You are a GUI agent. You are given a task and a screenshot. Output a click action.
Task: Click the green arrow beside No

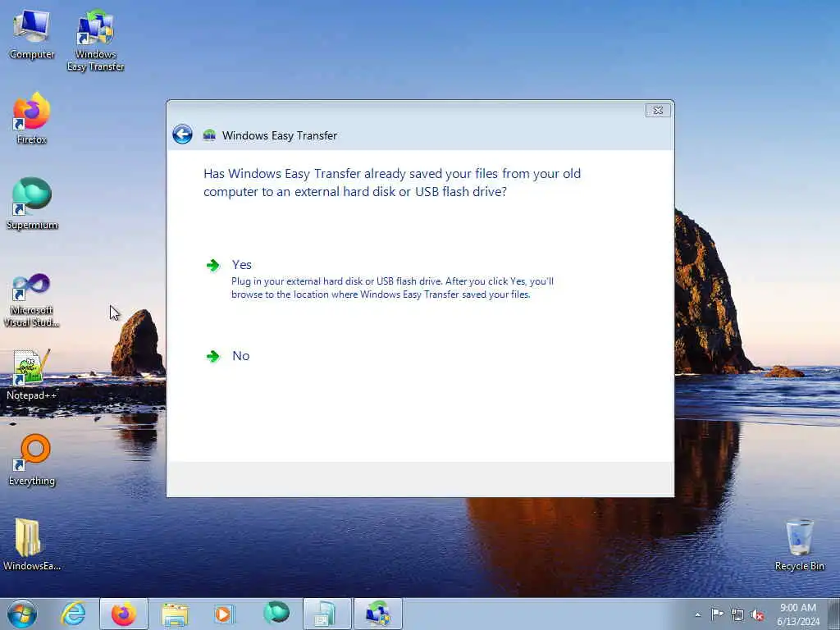click(x=213, y=356)
